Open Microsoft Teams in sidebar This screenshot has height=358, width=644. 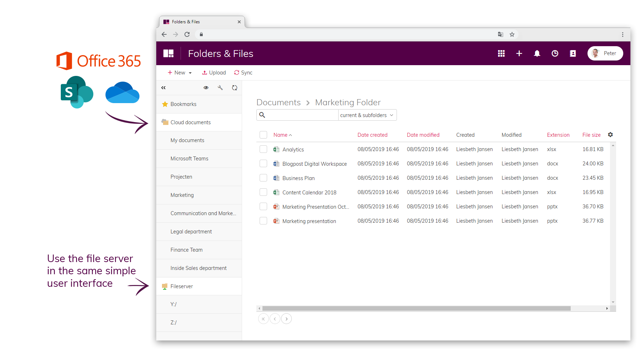(x=189, y=159)
